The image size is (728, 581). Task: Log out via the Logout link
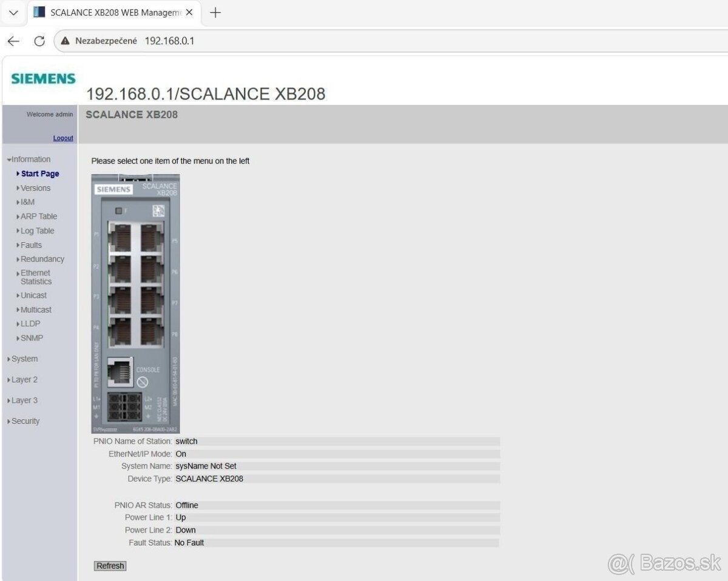[x=63, y=138]
